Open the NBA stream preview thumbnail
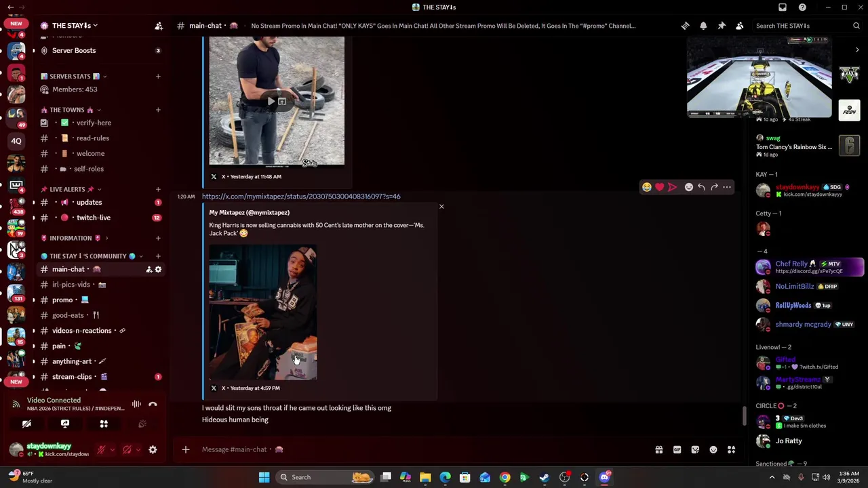This screenshot has height=488, width=868. 759,77
